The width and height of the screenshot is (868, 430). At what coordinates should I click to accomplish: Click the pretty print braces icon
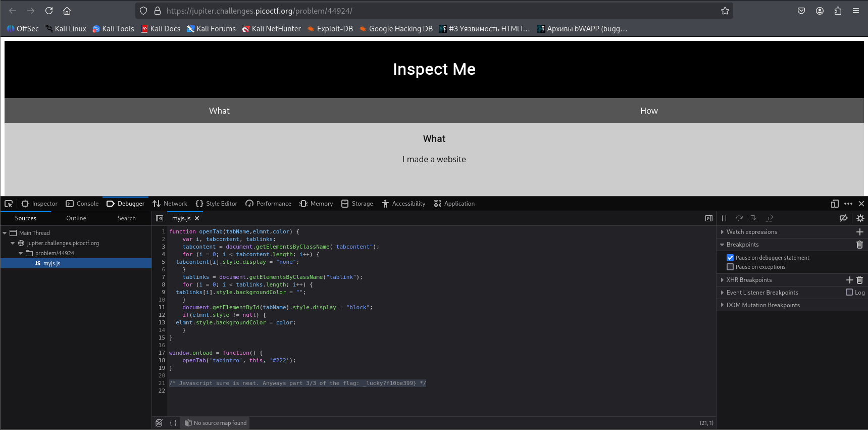pos(173,423)
